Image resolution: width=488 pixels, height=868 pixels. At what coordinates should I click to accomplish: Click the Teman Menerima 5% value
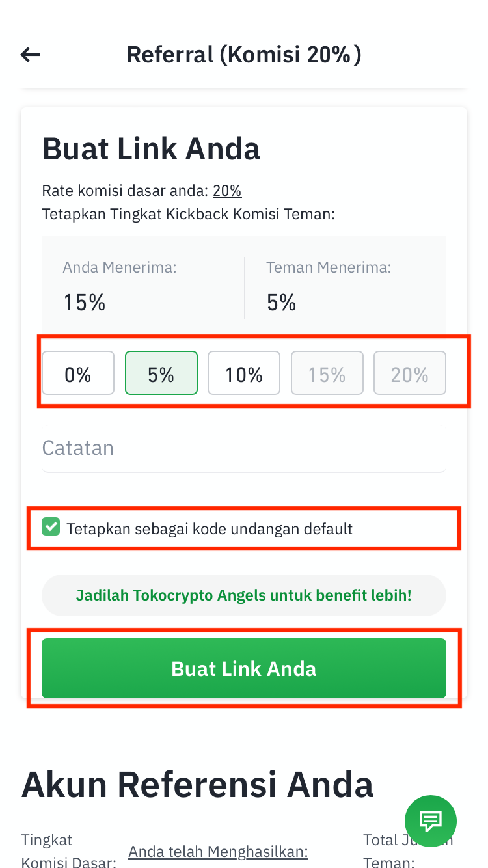point(281,303)
